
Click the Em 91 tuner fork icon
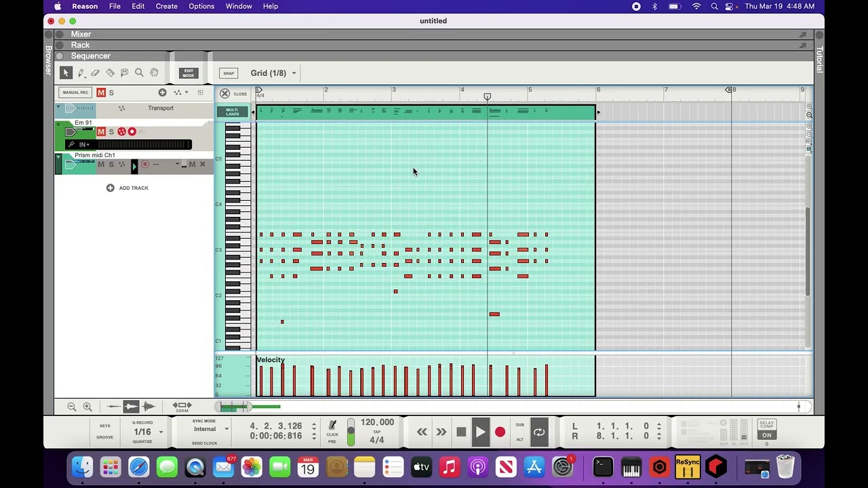click(x=71, y=144)
